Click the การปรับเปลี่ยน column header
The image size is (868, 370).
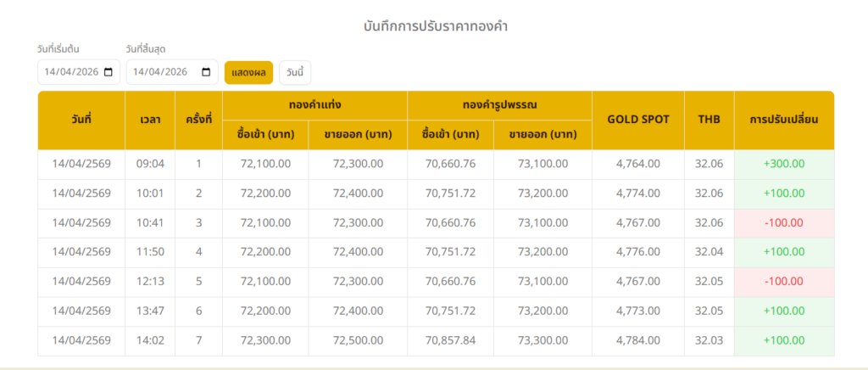pyautogui.click(x=784, y=120)
